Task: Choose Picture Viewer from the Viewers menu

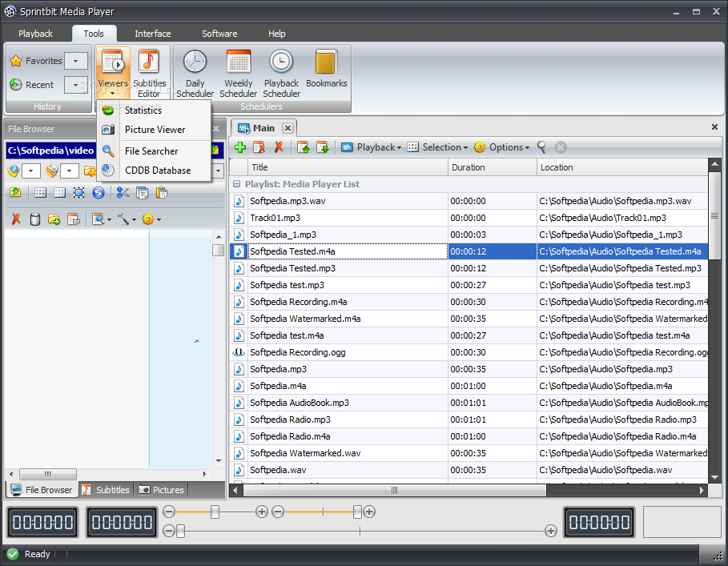Action: coord(154,130)
